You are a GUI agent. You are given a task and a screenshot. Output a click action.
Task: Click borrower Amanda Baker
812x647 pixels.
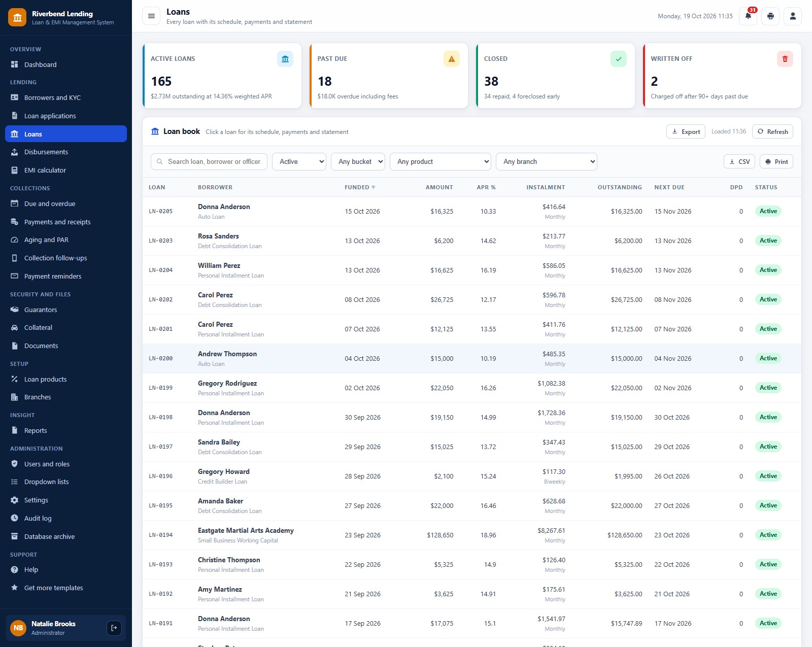[x=220, y=501]
